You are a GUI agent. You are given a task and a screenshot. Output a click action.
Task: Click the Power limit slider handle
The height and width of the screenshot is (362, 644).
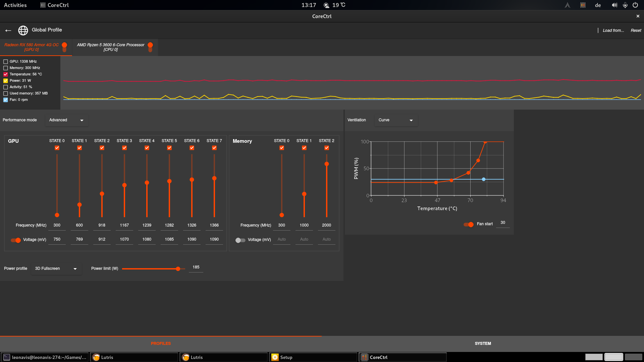pyautogui.click(x=178, y=269)
